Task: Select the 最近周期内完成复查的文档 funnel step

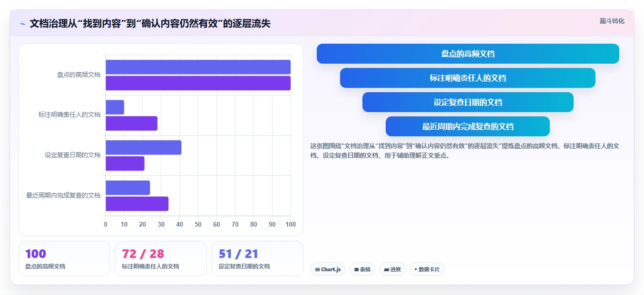Action: click(x=468, y=126)
